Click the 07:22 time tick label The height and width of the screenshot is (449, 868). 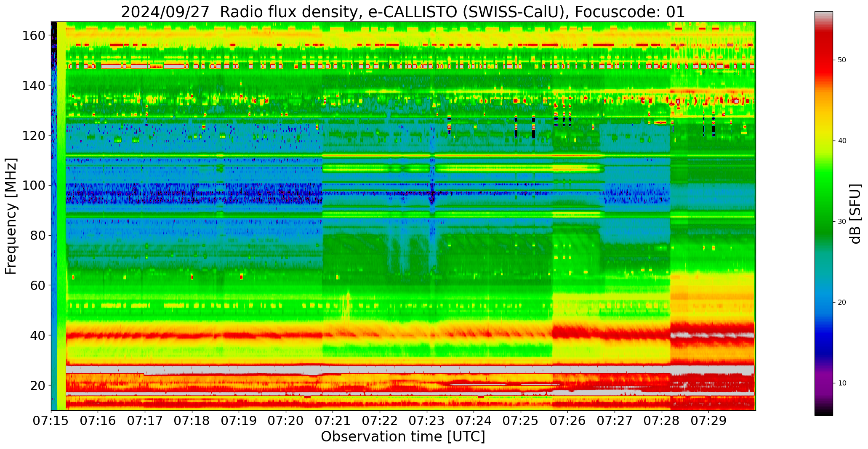[x=380, y=420]
